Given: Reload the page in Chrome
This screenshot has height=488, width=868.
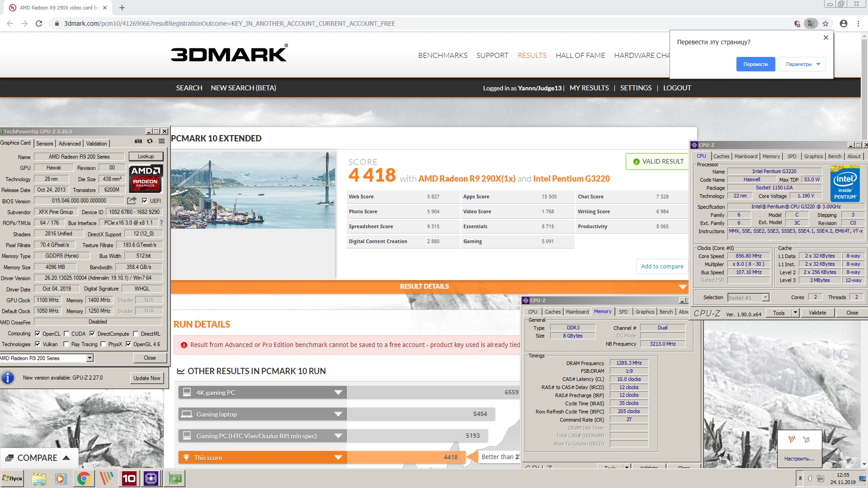Looking at the screenshot, I should 39,23.
